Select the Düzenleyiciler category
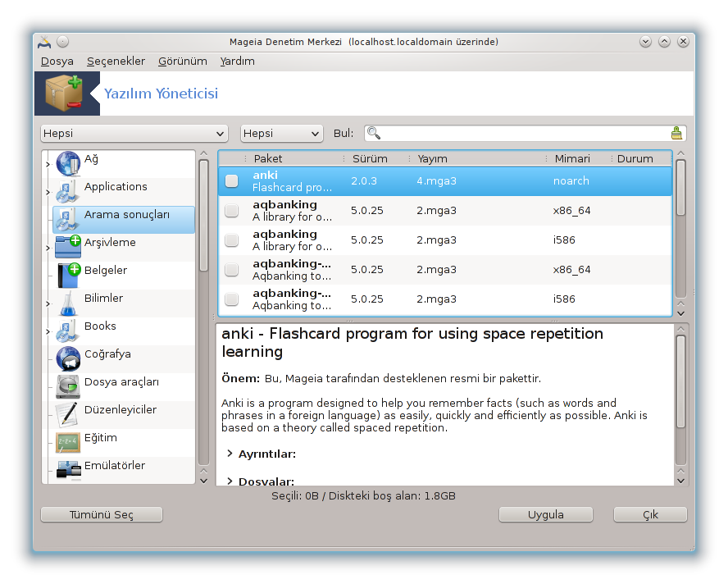 124,414
